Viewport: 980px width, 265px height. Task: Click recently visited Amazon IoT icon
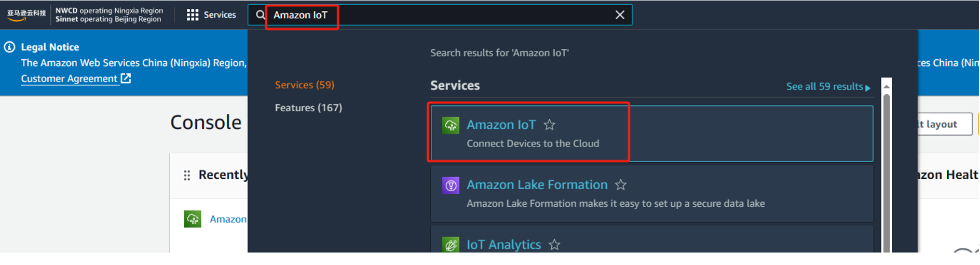point(193,219)
